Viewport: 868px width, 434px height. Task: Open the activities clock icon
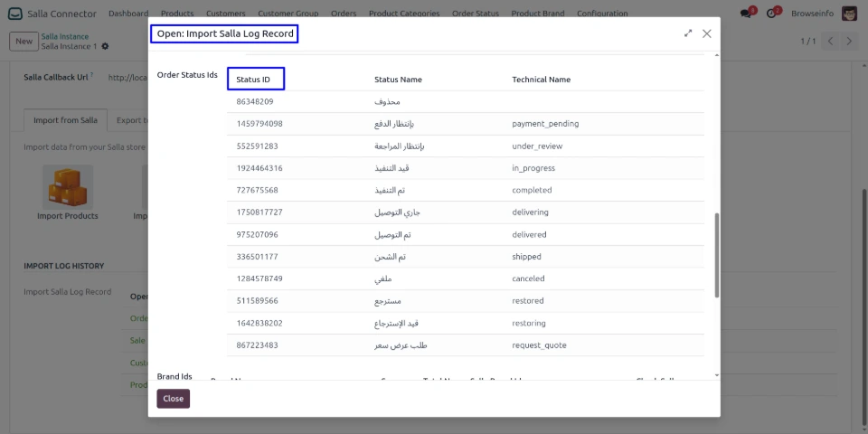[x=774, y=14]
